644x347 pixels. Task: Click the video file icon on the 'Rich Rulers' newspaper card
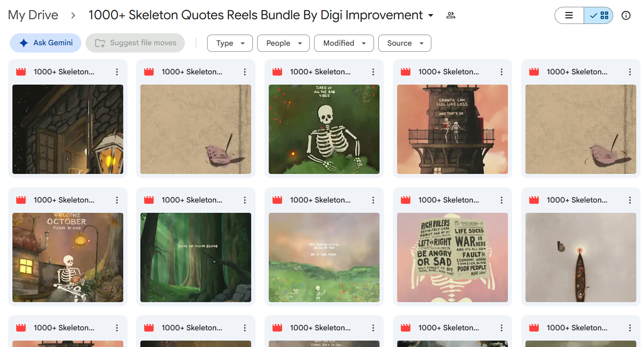pos(406,200)
